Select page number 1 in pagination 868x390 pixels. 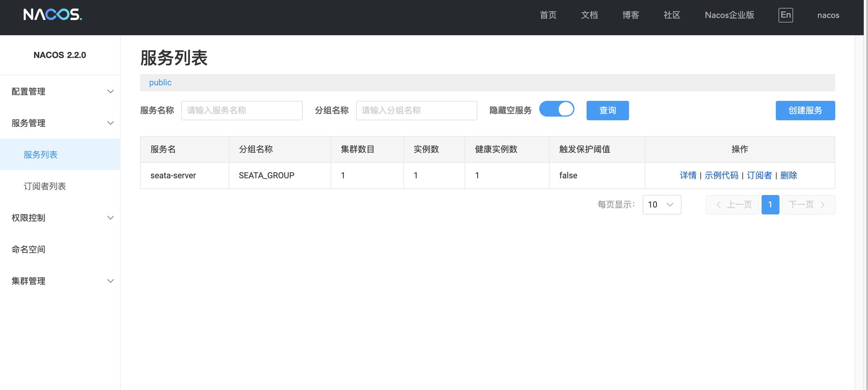point(771,204)
